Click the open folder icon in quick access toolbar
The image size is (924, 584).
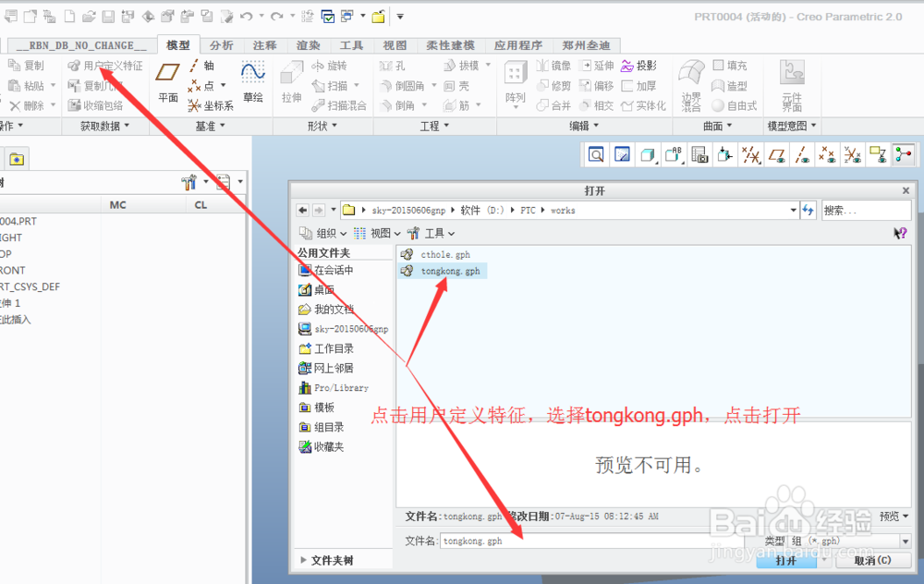click(89, 17)
